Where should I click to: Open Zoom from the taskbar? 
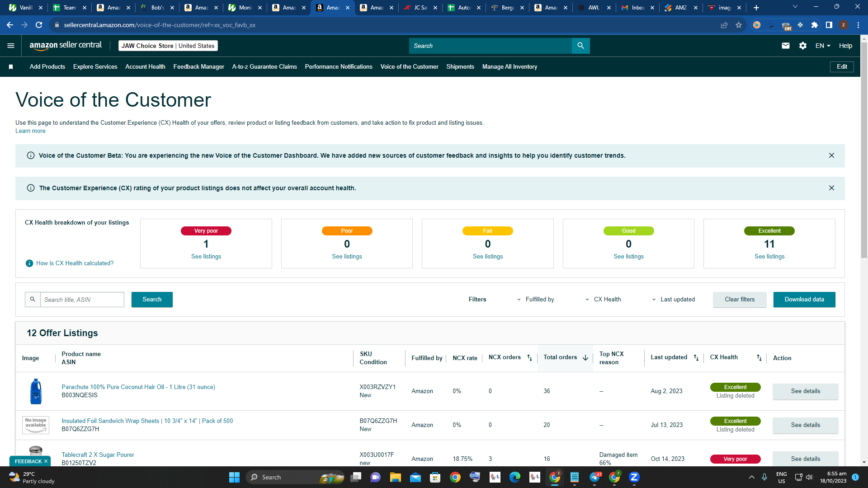pos(634,477)
